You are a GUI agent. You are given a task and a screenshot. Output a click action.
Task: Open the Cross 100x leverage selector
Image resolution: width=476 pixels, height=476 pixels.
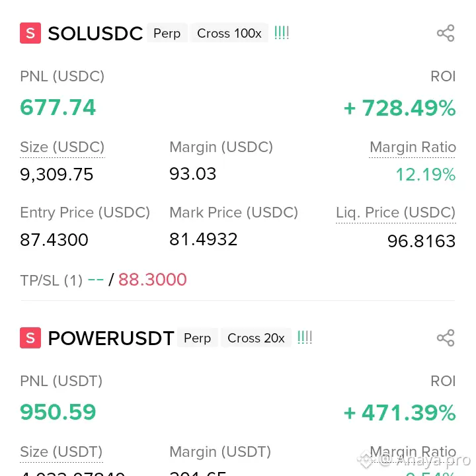coord(229,33)
